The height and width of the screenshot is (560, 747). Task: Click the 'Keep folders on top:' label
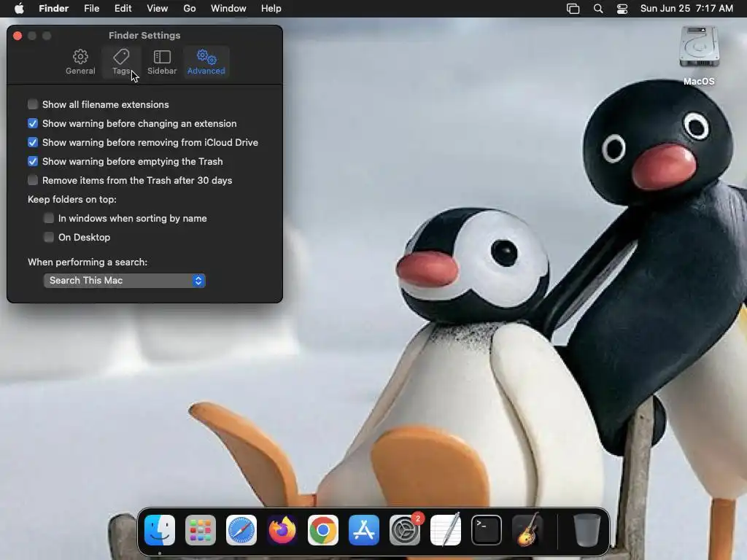[x=72, y=200]
